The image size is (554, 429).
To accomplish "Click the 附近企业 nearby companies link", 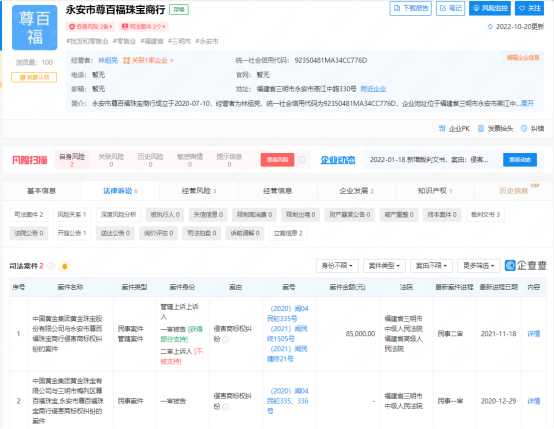I will pyautogui.click(x=373, y=89).
